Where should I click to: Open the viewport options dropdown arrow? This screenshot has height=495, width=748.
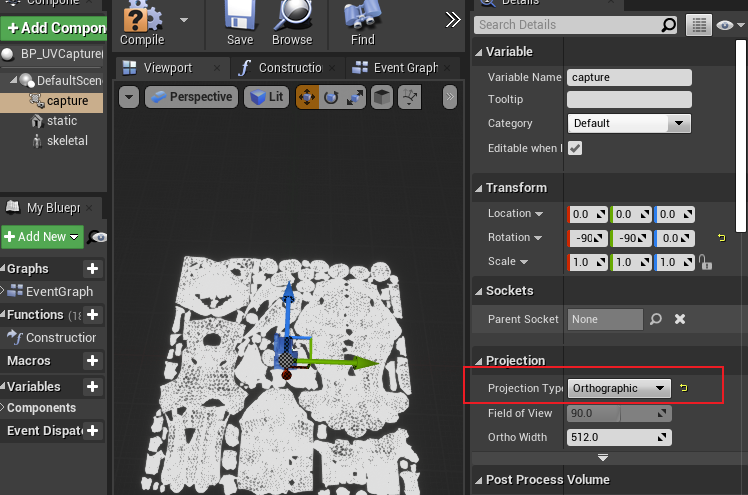[129, 97]
